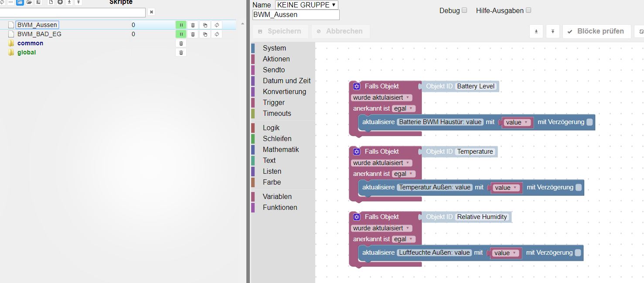The width and height of the screenshot is (644, 283).
Task: Check mit Verzögerung on Batterie BWM Haustür block
Action: tap(589, 122)
